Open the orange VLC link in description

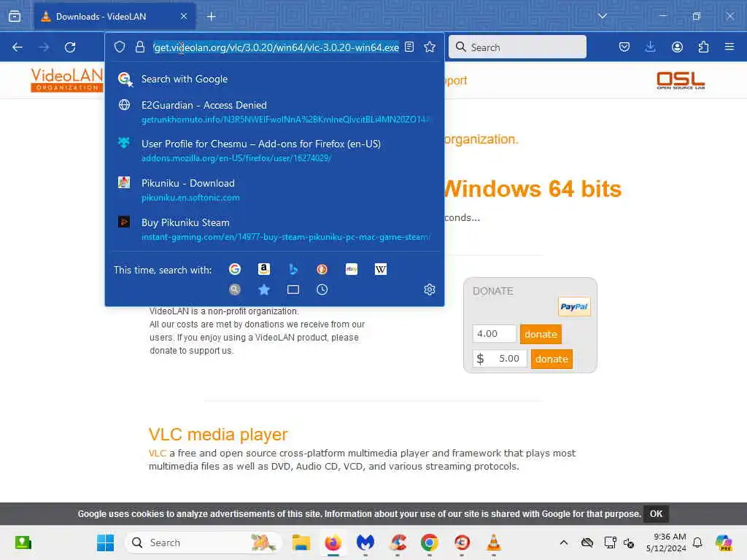(158, 453)
